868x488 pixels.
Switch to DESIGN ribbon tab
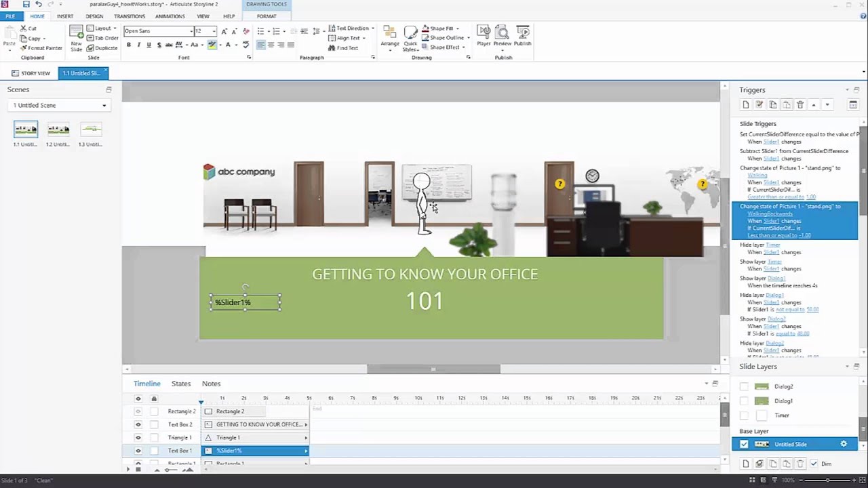[94, 16]
